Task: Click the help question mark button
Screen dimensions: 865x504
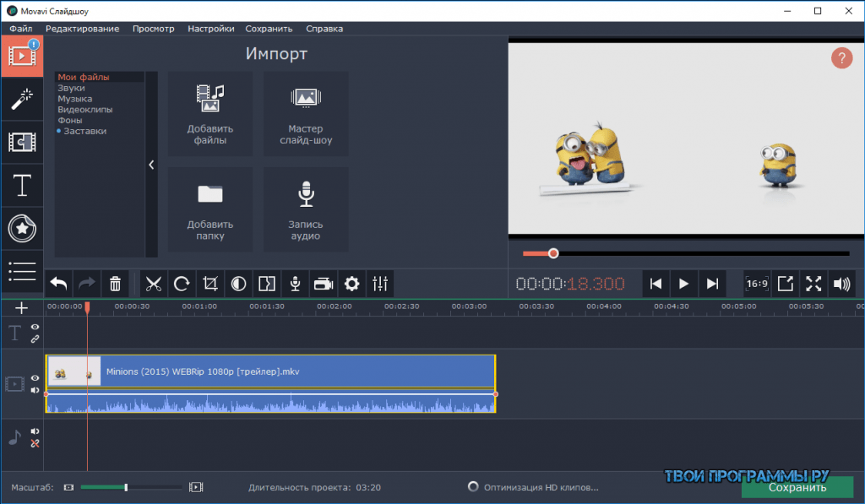Action: point(841,58)
